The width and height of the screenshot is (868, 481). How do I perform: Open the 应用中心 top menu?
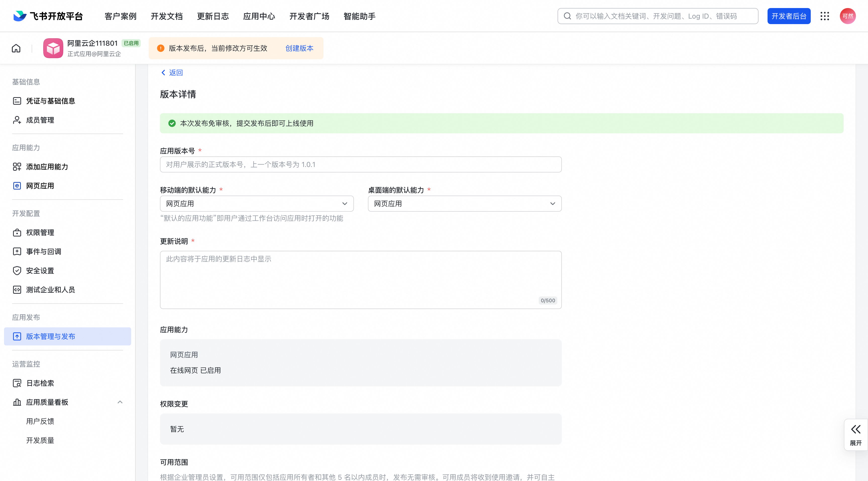259,16
